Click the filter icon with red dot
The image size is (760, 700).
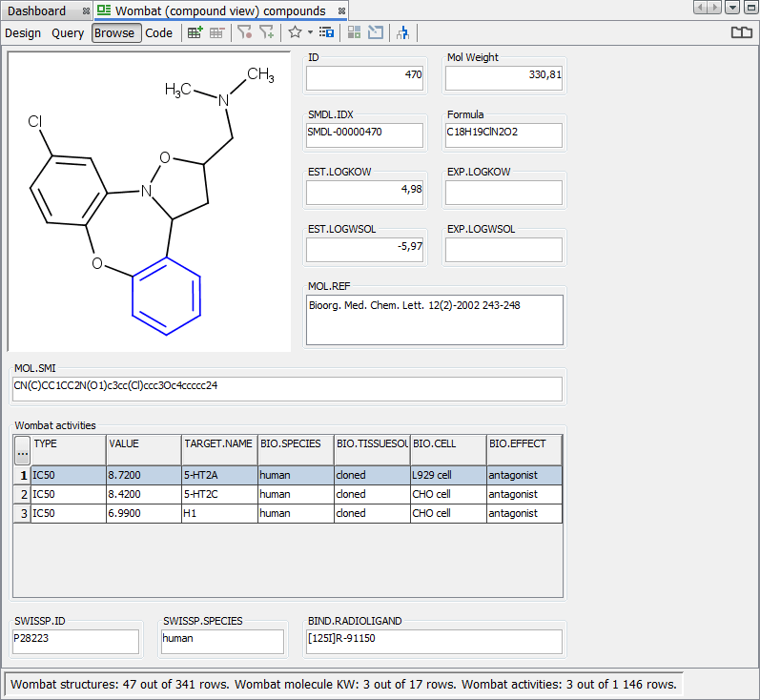(x=245, y=32)
